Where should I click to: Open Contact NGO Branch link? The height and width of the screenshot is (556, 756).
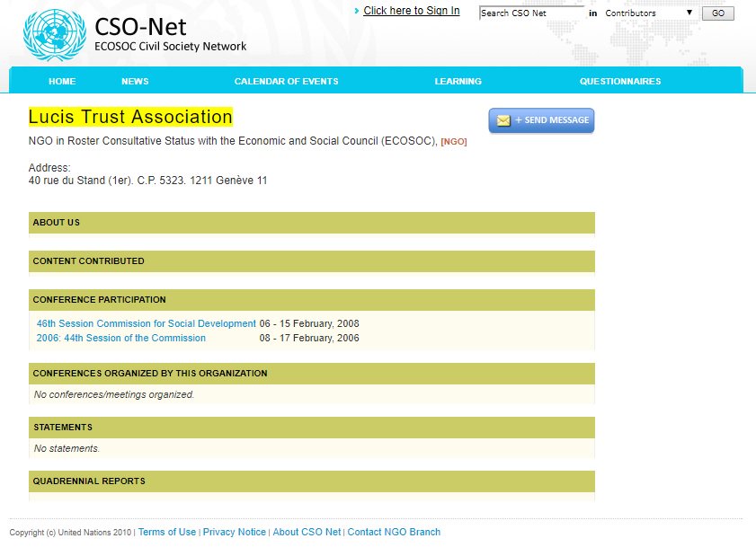(394, 532)
